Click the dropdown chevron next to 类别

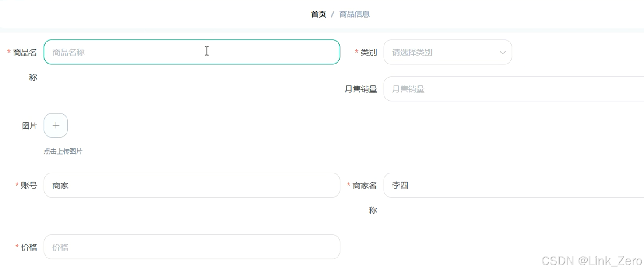(502, 52)
